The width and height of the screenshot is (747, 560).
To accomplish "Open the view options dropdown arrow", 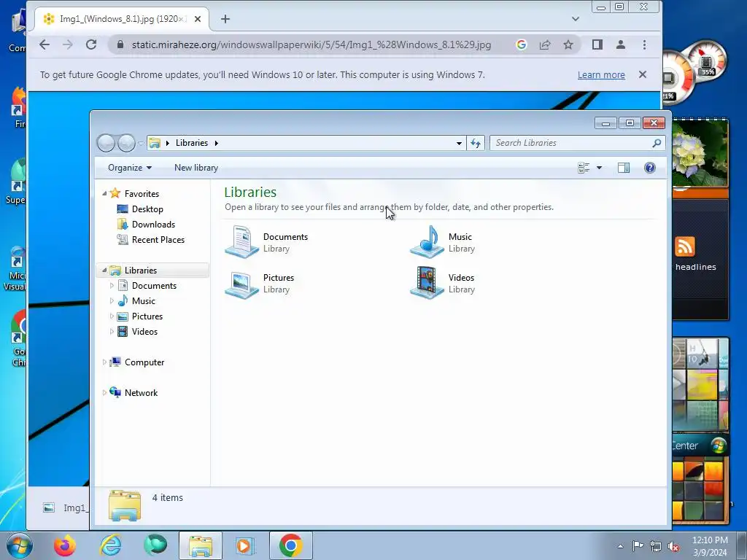I will (600, 168).
